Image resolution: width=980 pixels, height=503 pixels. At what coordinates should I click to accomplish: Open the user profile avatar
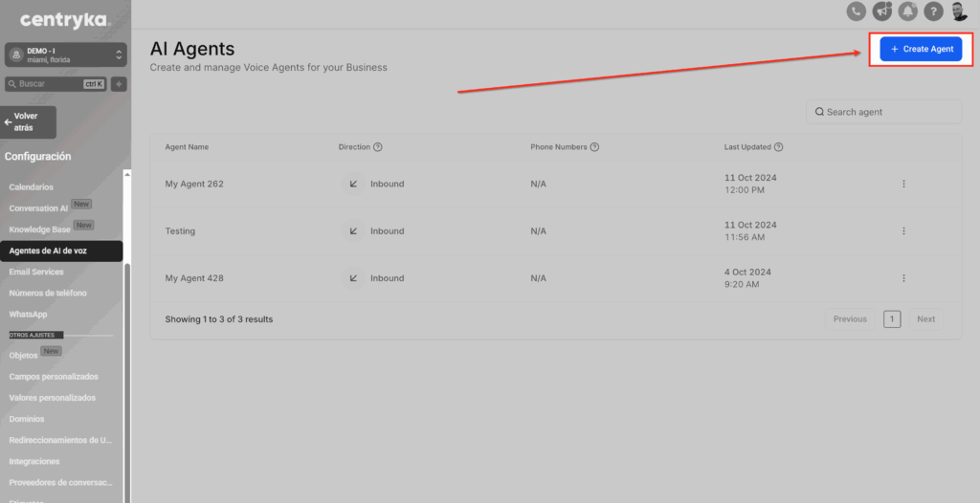959,11
